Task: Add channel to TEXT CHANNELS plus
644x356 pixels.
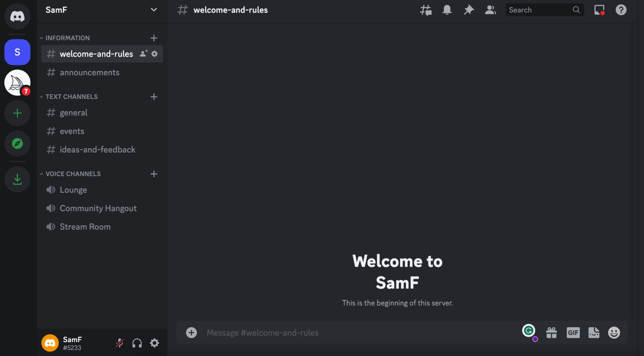Action: pos(154,97)
